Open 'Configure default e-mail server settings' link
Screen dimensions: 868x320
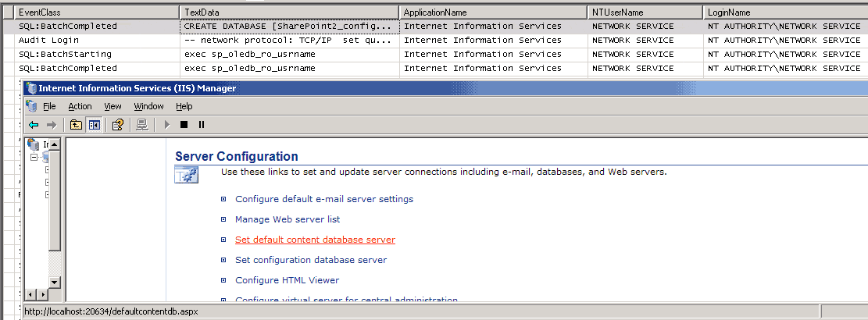coord(324,199)
